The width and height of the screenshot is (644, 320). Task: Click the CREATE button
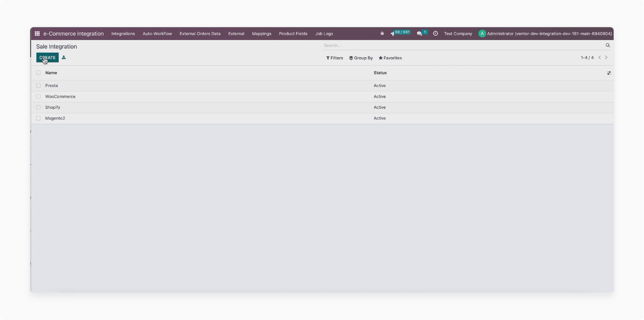[x=47, y=58]
